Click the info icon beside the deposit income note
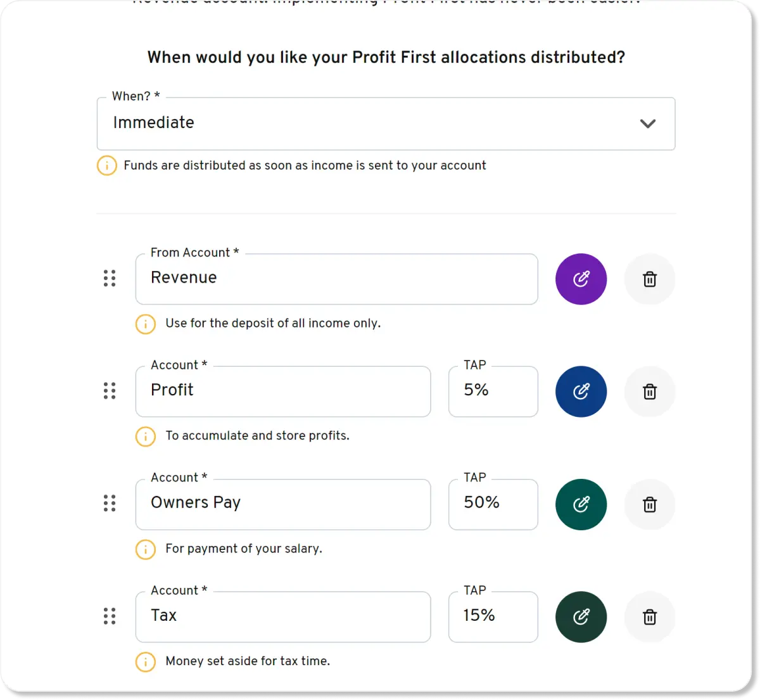Viewport: 760px width, 700px height. [x=145, y=324]
